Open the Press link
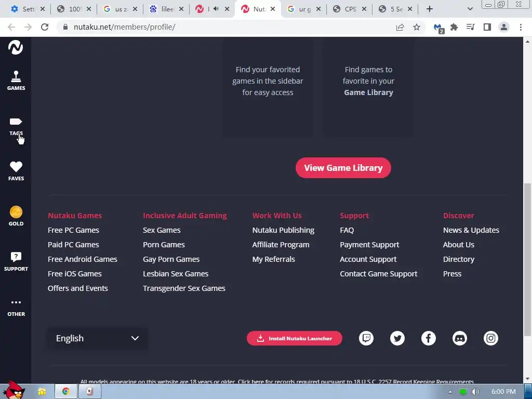Image resolution: width=532 pixels, height=399 pixels. tap(452, 274)
